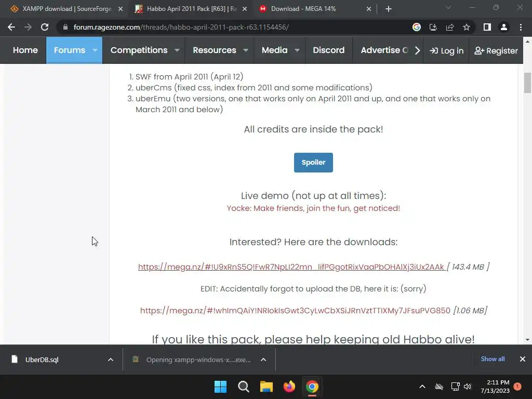
Task: Open Windows taskbar search
Action: pos(243,387)
